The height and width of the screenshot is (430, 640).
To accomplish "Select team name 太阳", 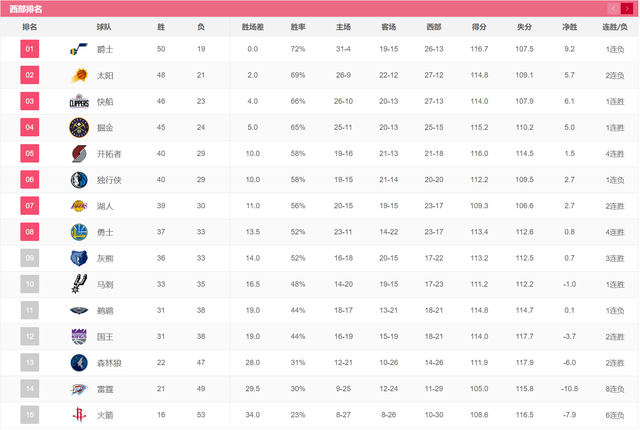I will pos(105,75).
